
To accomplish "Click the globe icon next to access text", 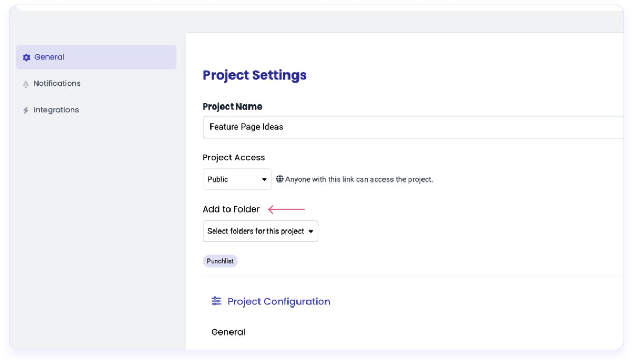I will coord(280,179).
